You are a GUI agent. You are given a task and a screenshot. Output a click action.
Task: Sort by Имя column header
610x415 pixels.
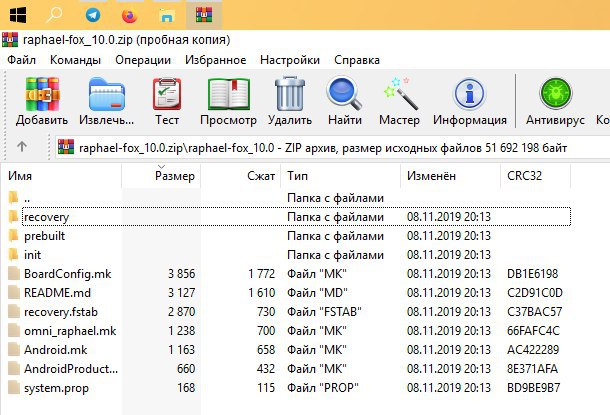pos(61,176)
